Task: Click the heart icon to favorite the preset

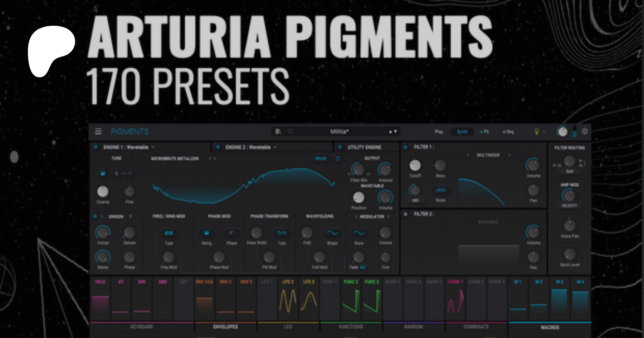Action: (290, 132)
